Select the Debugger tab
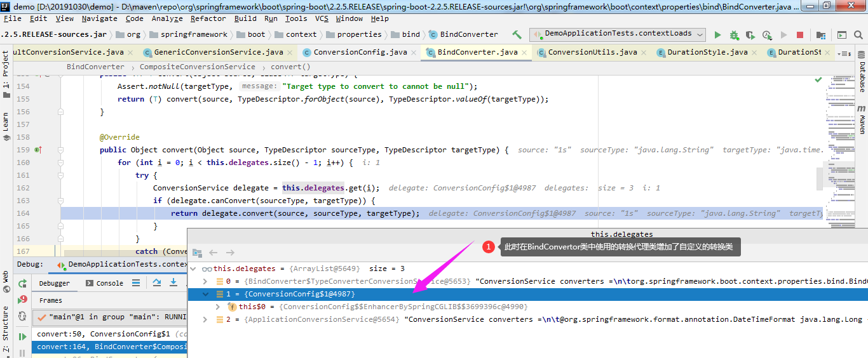 55,283
